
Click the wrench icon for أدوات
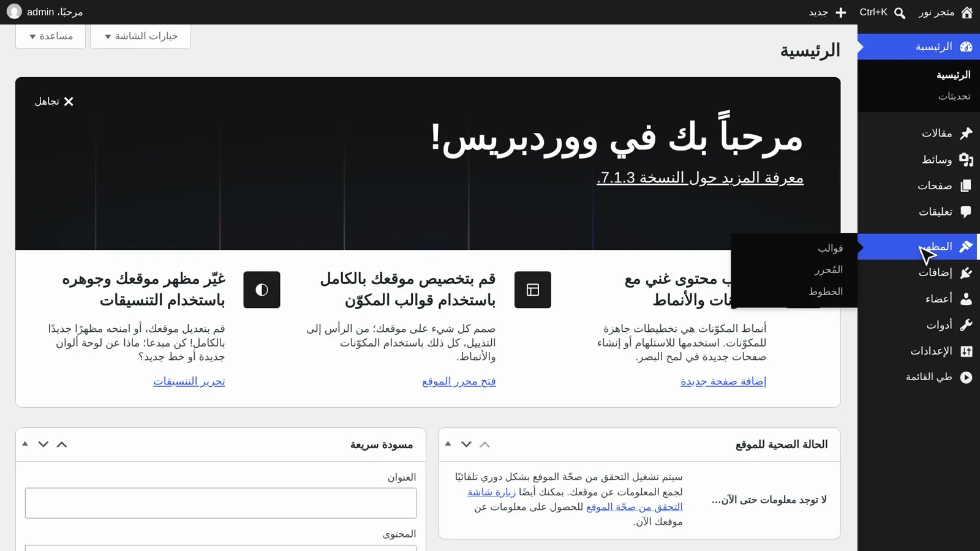[966, 325]
